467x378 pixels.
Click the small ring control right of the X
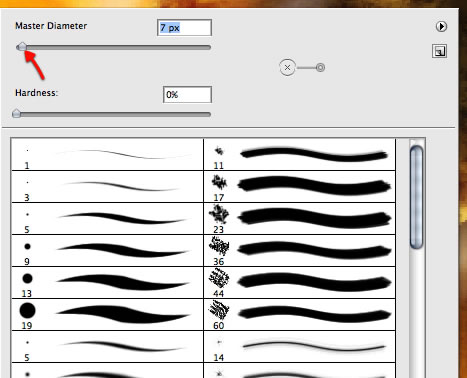click(x=320, y=68)
